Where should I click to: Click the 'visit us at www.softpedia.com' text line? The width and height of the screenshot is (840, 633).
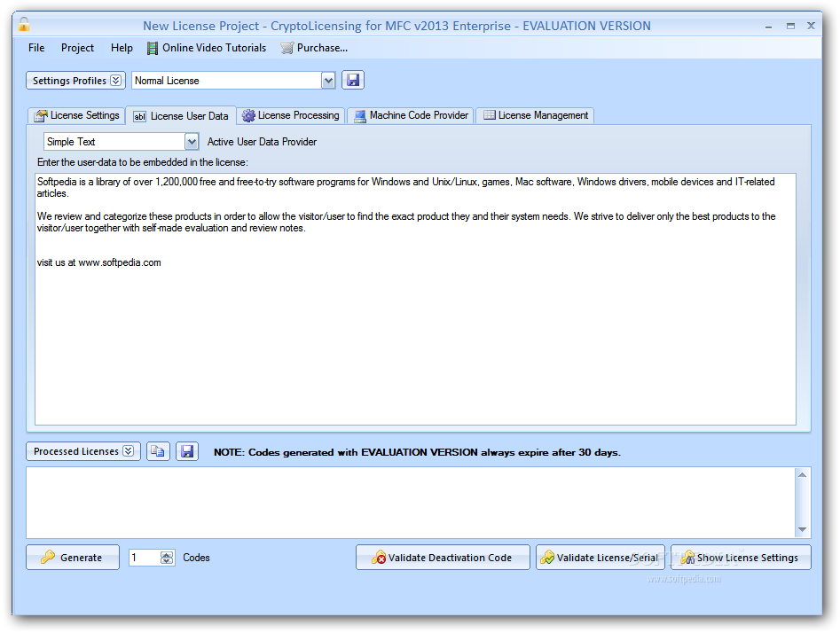coord(99,263)
